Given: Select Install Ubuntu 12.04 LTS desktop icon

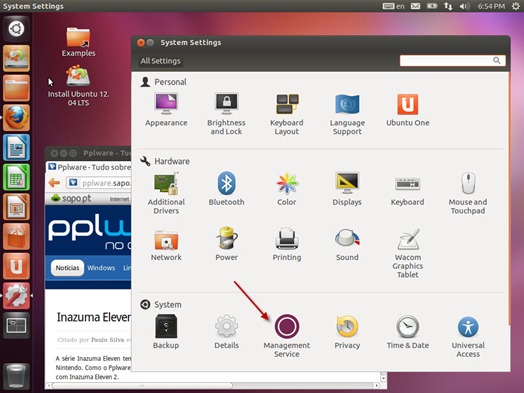Looking at the screenshot, I should pos(78,86).
